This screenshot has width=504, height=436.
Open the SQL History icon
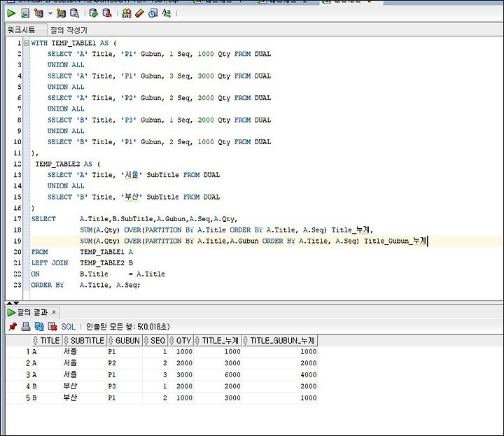153,13
